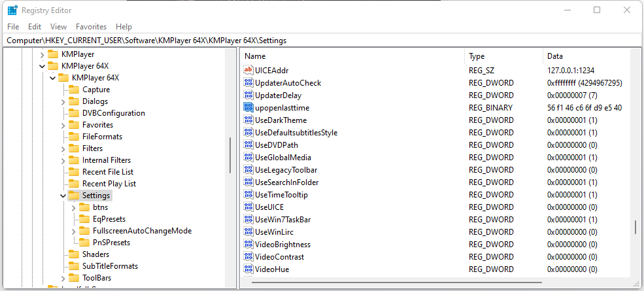Click the Shaders folder icon
This screenshot has width=644, height=291.
coord(74,254)
